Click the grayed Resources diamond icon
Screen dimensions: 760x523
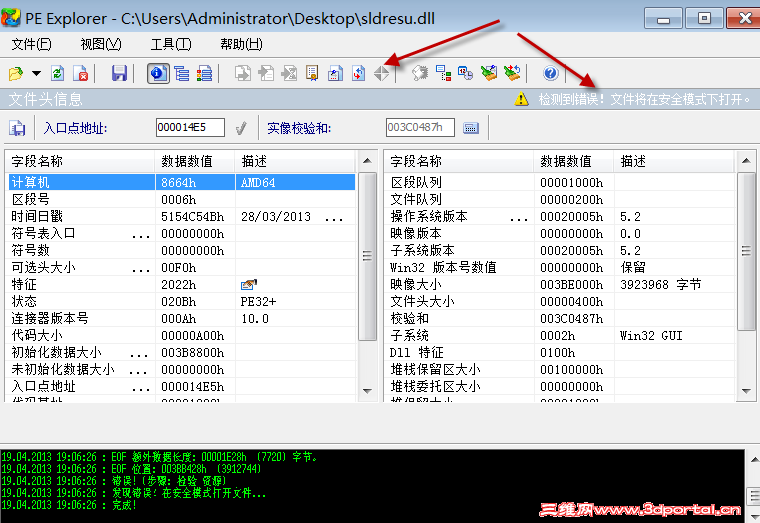tap(381, 74)
